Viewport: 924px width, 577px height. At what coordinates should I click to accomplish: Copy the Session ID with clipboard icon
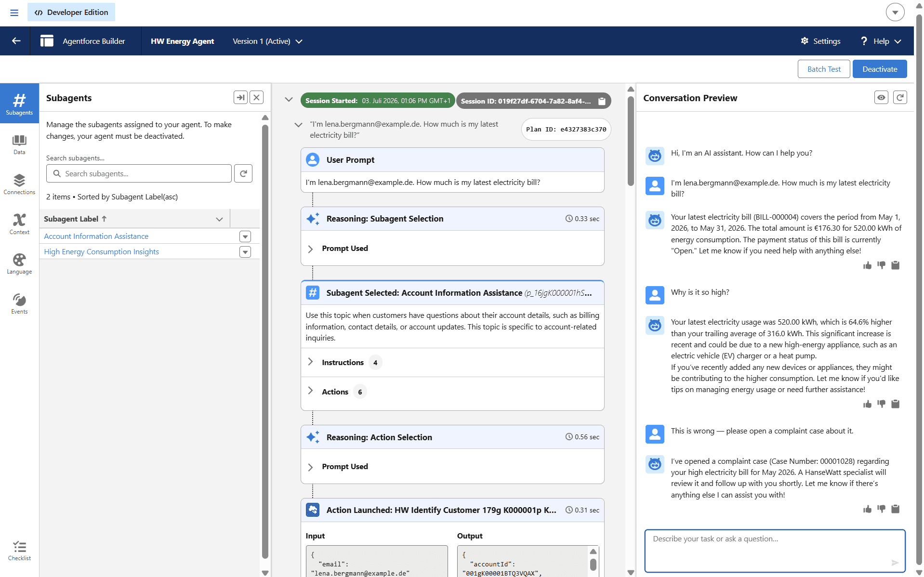tap(602, 101)
